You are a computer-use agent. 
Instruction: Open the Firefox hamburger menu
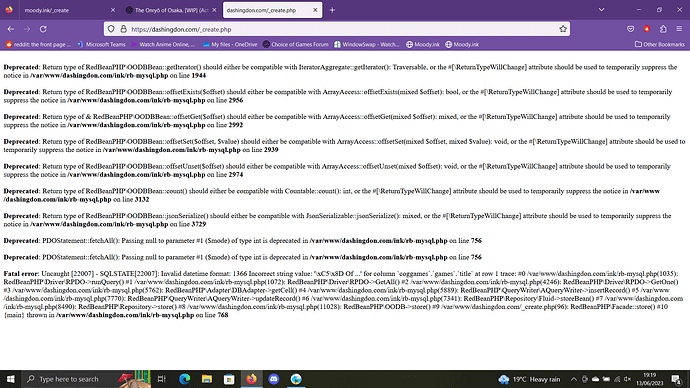(679, 29)
